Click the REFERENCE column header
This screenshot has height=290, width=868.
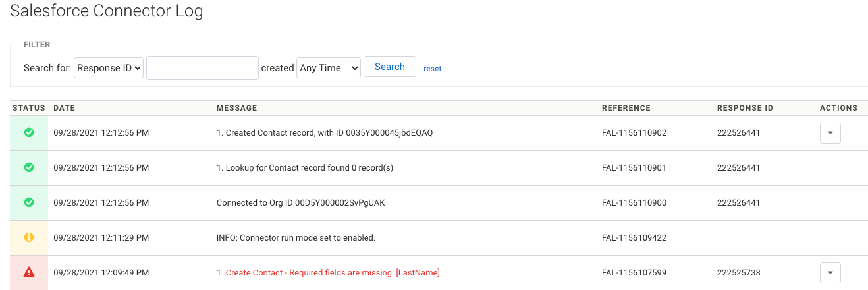[626, 108]
